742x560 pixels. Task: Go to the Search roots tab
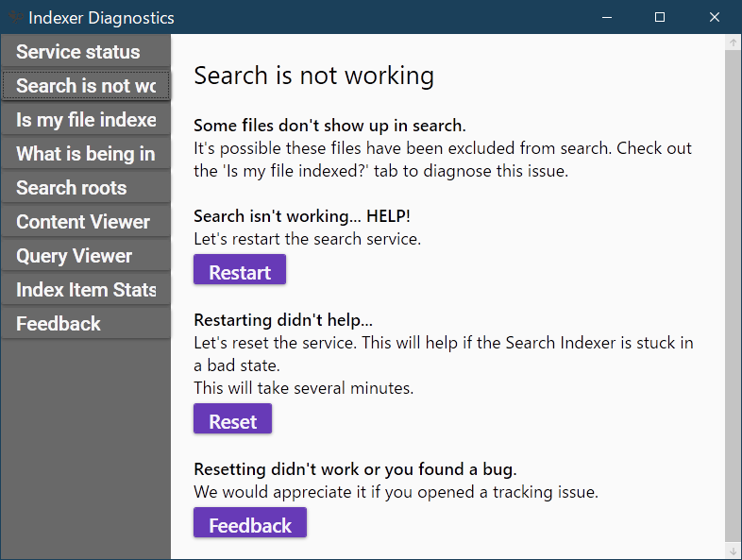tap(85, 188)
